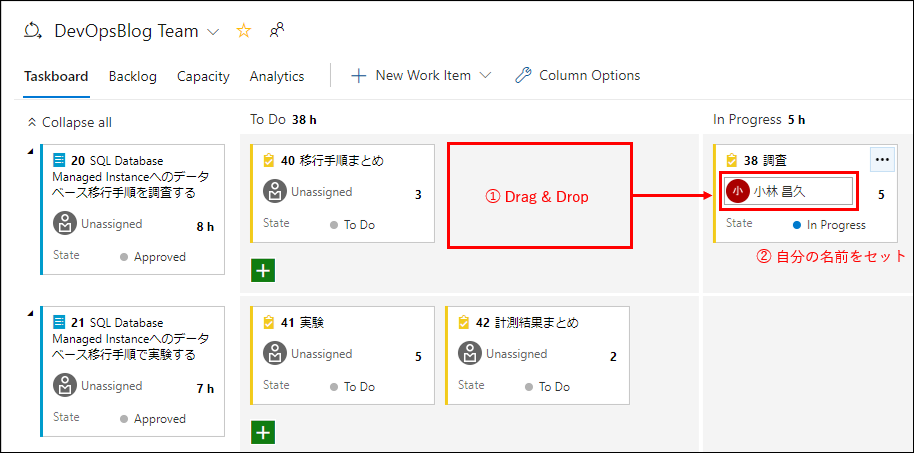Add task with green plus under task 41

(263, 433)
